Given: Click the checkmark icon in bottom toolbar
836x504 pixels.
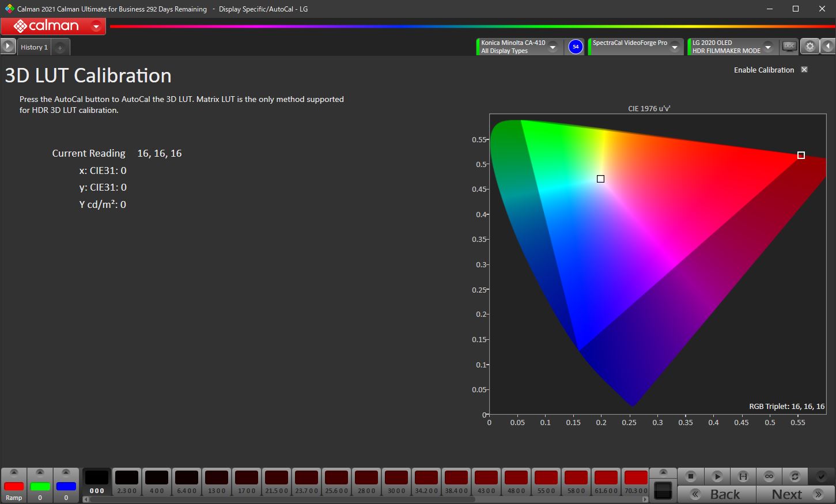Looking at the screenshot, I should click(821, 476).
